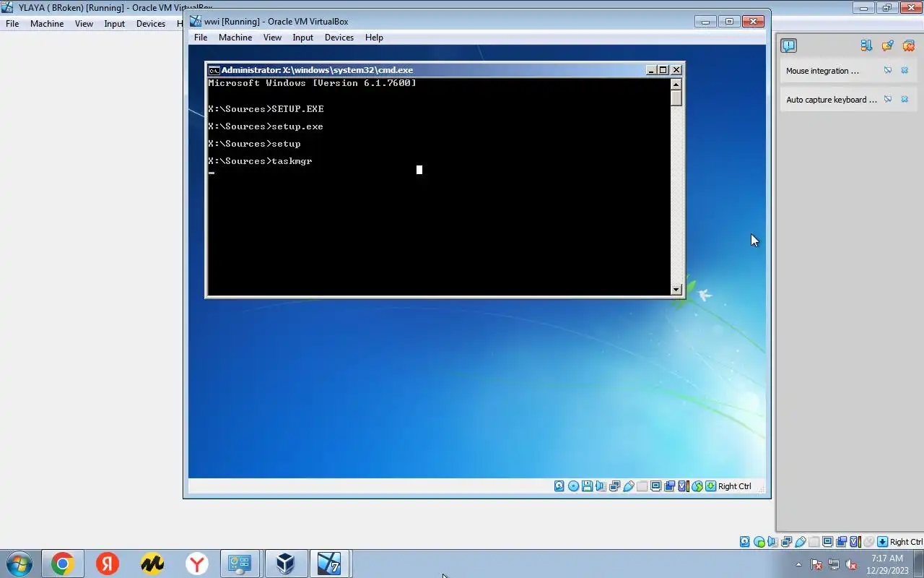Open File menu in YLAYA window

pos(12,24)
